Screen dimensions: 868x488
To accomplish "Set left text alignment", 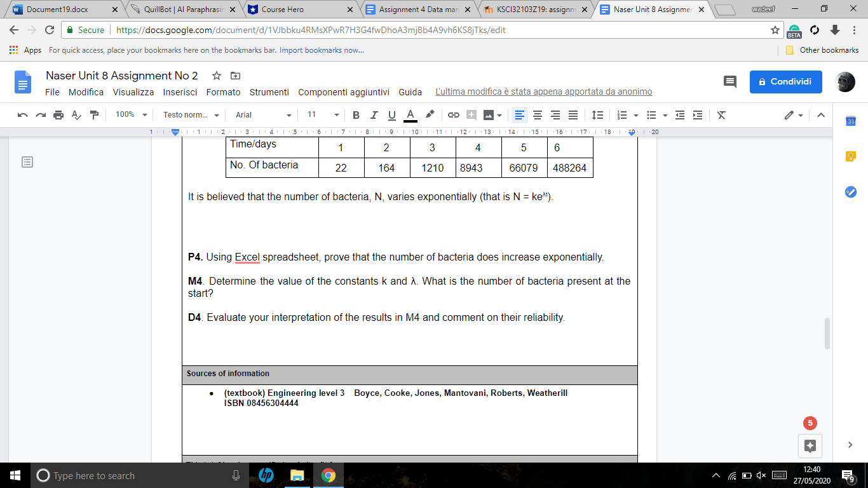I will click(x=520, y=115).
